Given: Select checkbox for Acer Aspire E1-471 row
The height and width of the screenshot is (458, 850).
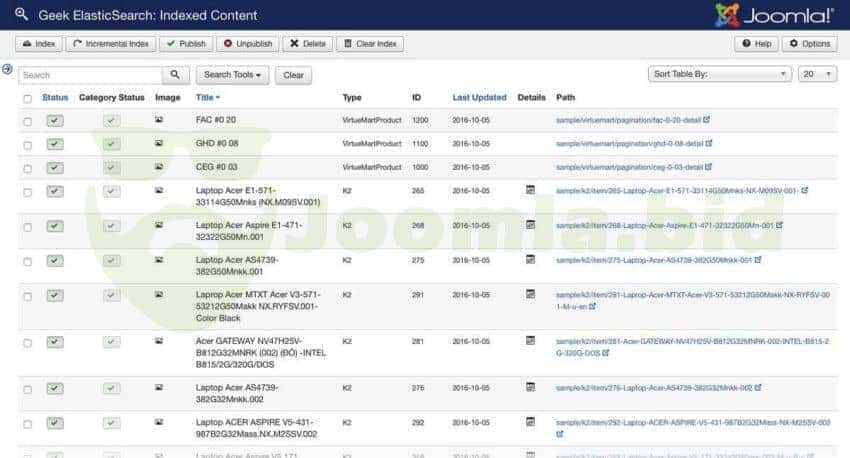Looking at the screenshot, I should point(28,227).
